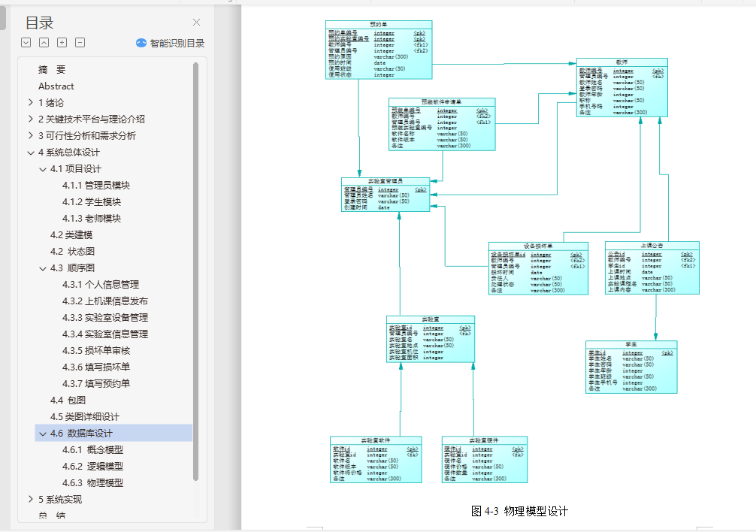Click the 智能识别目录 cloud icon
The width and height of the screenshot is (756, 532).
141,43
